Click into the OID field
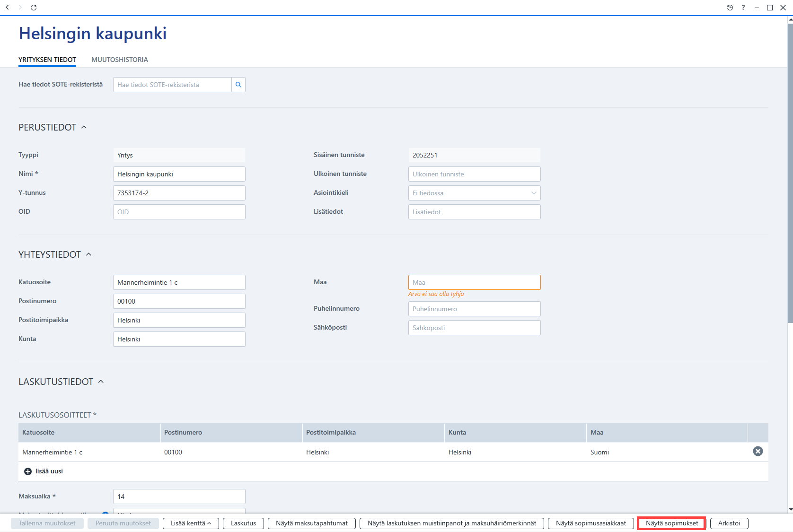Screen dimensions: 793x532 179,212
